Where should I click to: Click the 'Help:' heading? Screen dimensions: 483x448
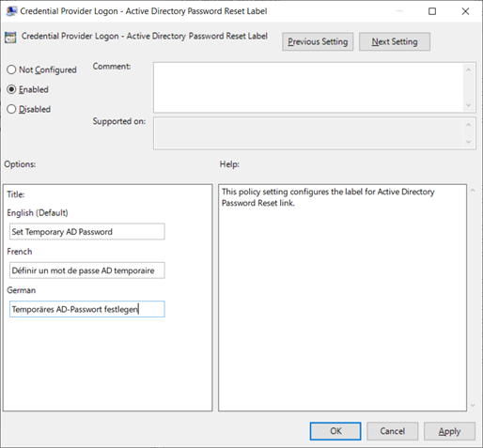click(x=229, y=164)
